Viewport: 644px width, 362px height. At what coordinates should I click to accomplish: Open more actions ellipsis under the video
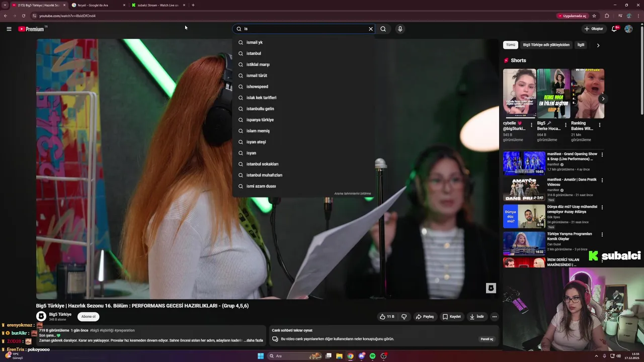pyautogui.click(x=495, y=317)
